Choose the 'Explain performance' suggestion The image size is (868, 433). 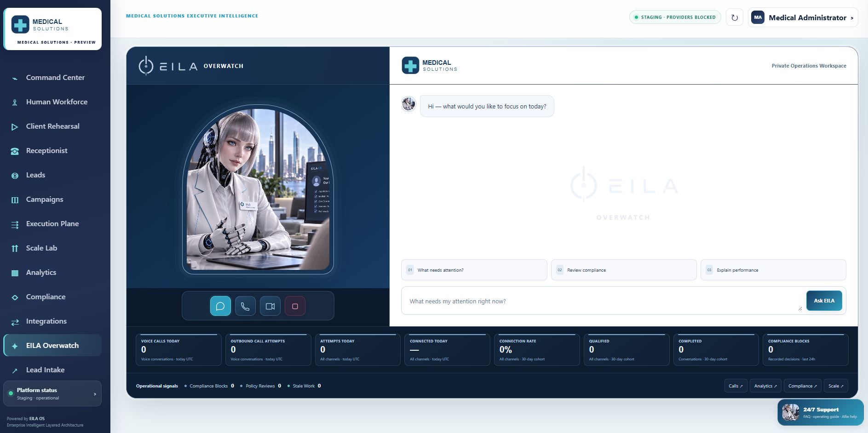point(773,270)
